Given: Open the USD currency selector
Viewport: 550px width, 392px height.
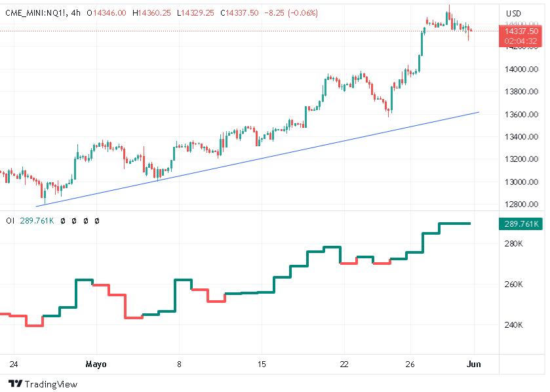Looking at the screenshot, I should point(513,13).
